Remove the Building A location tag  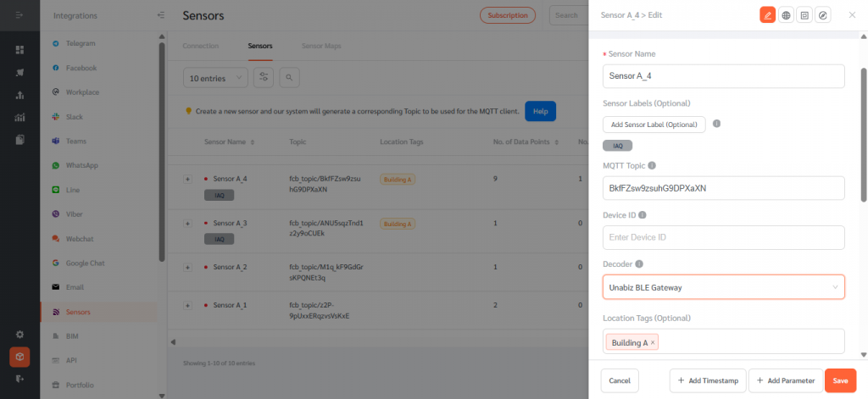[653, 342]
